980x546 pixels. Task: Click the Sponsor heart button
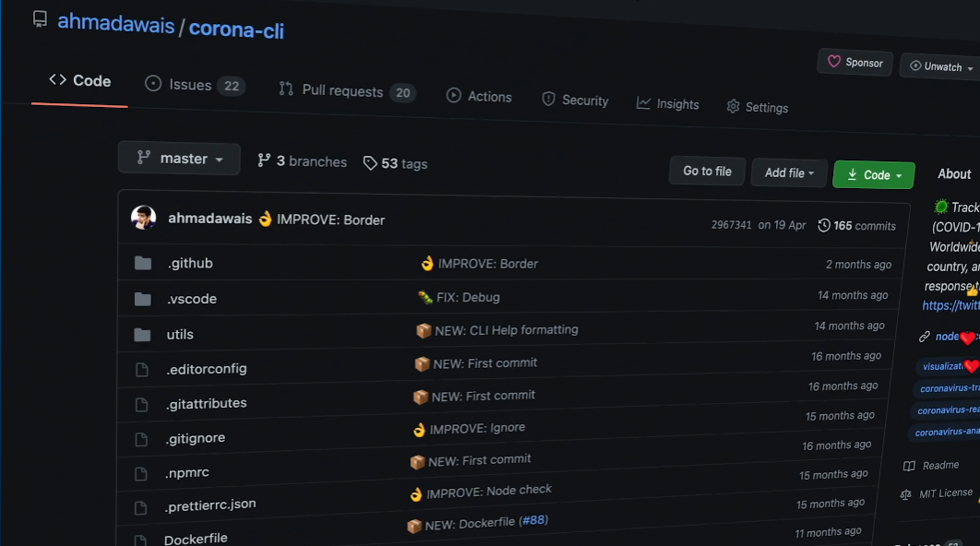pos(855,62)
